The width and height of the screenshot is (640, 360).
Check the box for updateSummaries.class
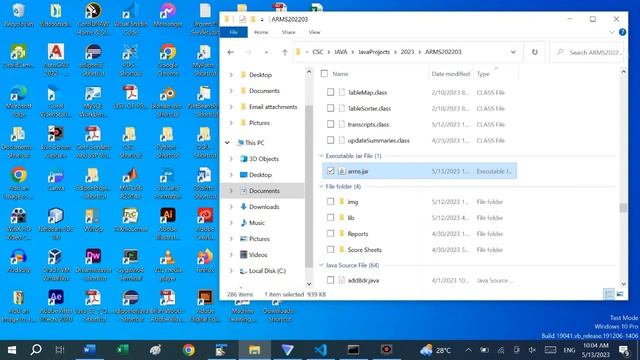tap(331, 140)
